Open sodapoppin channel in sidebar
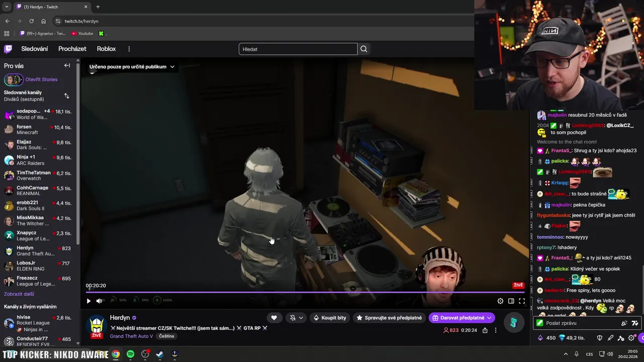 click(38, 114)
